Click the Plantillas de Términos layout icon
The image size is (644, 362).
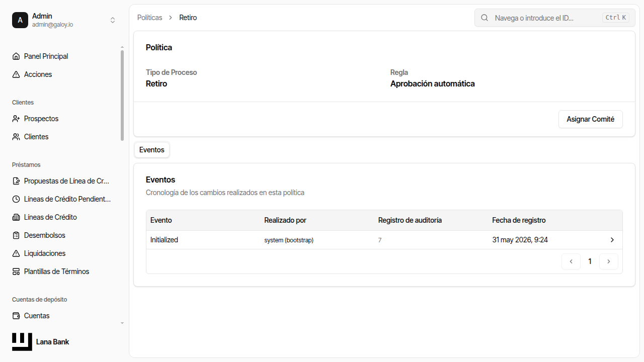pyautogui.click(x=16, y=271)
